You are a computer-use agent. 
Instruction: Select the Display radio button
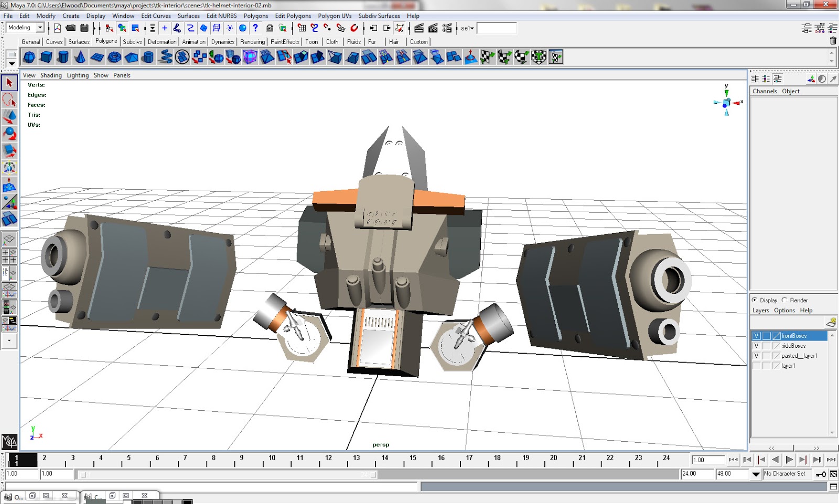coord(755,300)
